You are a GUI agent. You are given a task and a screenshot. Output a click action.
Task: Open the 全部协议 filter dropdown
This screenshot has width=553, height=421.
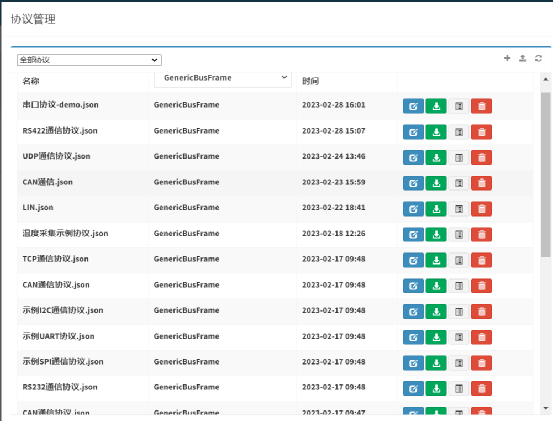click(89, 60)
